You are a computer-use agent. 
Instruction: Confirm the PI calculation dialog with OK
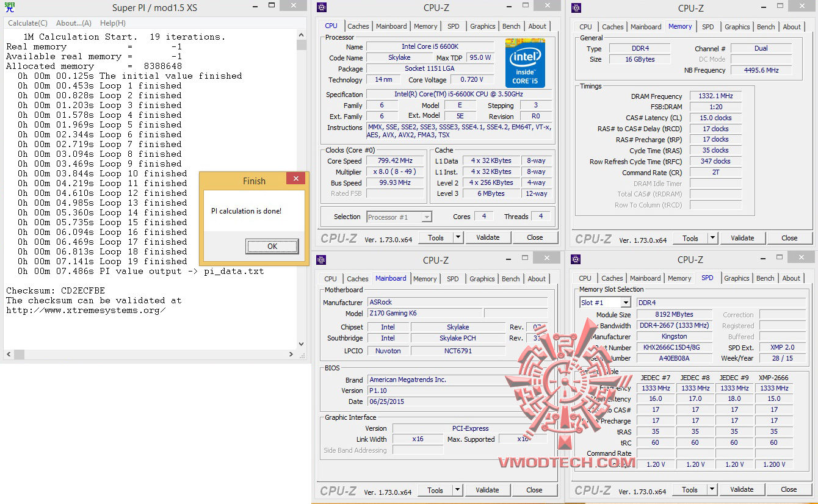(x=272, y=246)
